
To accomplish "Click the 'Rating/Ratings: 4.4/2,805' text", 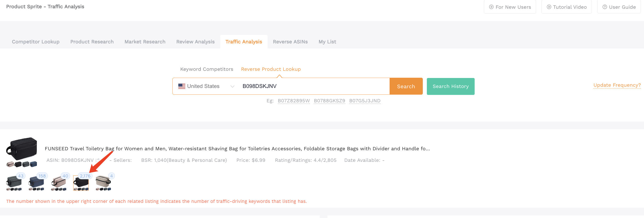I will point(306,160).
